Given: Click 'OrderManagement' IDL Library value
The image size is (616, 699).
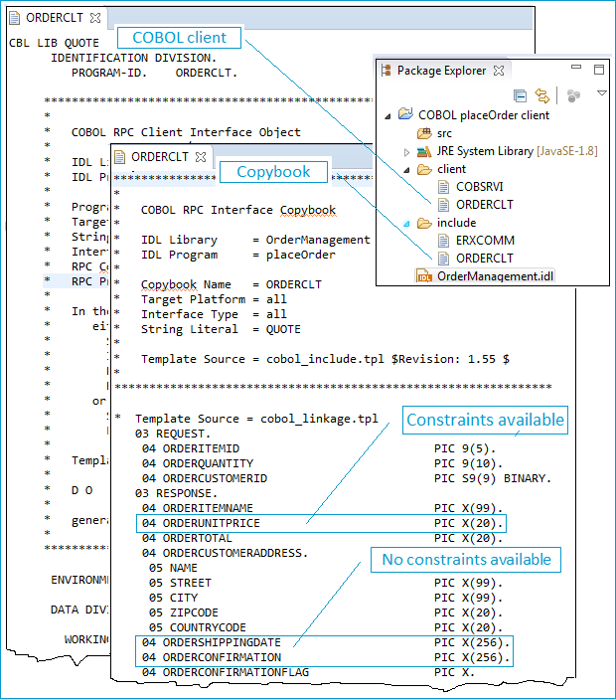Looking at the screenshot, I should (318, 240).
